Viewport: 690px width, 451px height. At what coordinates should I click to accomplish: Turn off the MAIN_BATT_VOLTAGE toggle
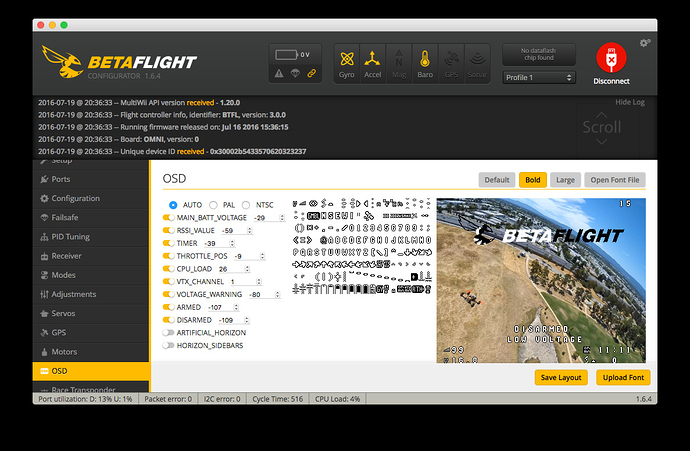[x=169, y=217]
